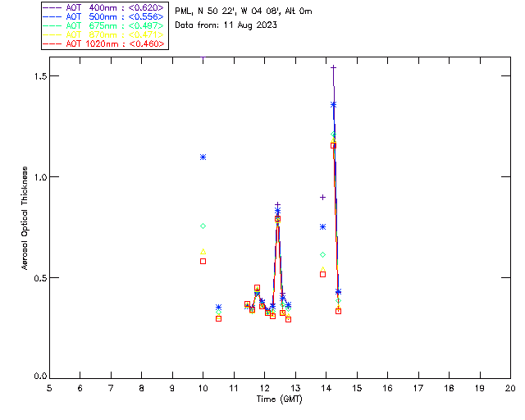
Task: Click the hour 11 label on the time axis
Action: click(233, 388)
